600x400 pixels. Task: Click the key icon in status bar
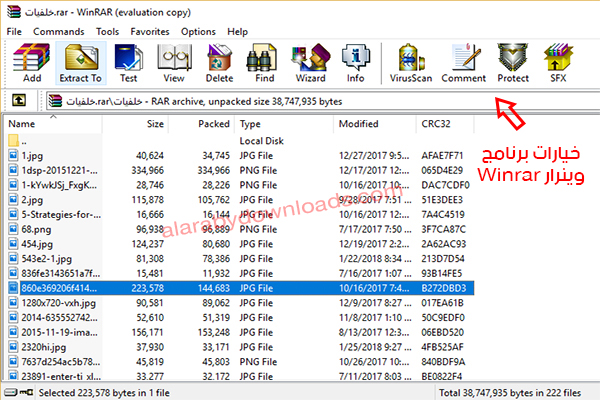26,392
